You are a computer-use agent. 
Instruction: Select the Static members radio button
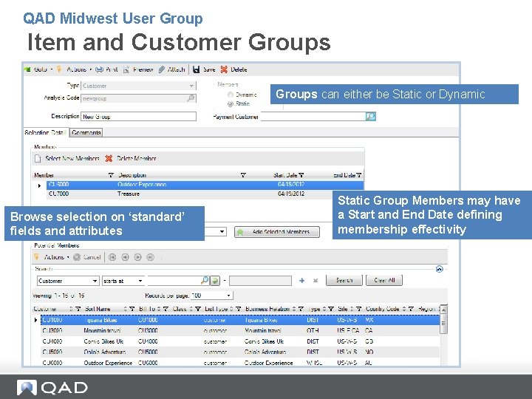(x=231, y=104)
